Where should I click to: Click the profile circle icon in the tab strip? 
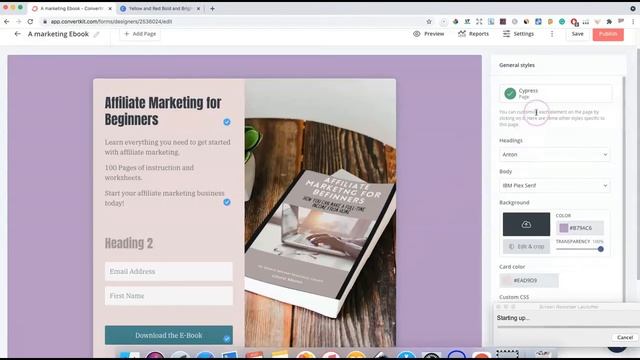[x=633, y=9]
